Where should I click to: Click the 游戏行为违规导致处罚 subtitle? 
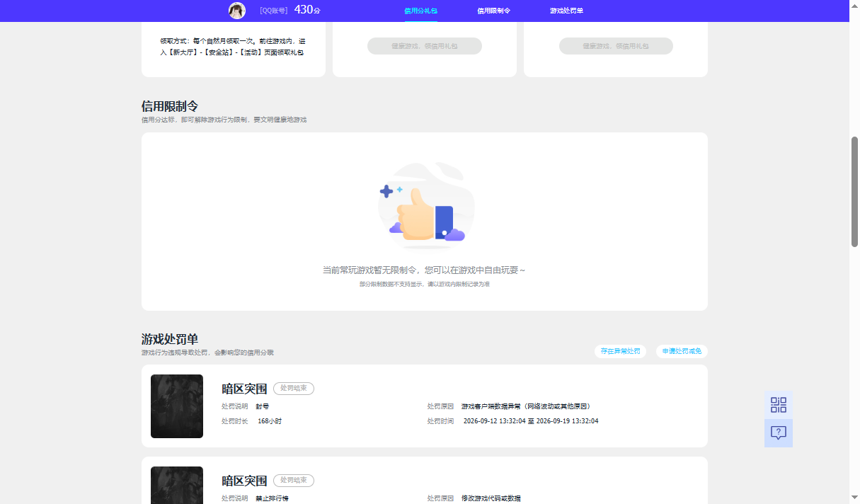click(207, 353)
